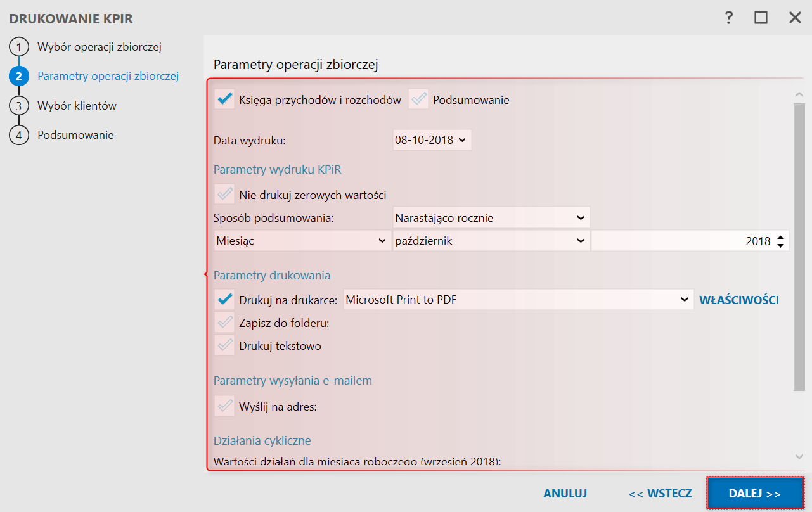
Task: Uncheck Księga przychodów i rozchodów checkbox
Action: click(224, 99)
